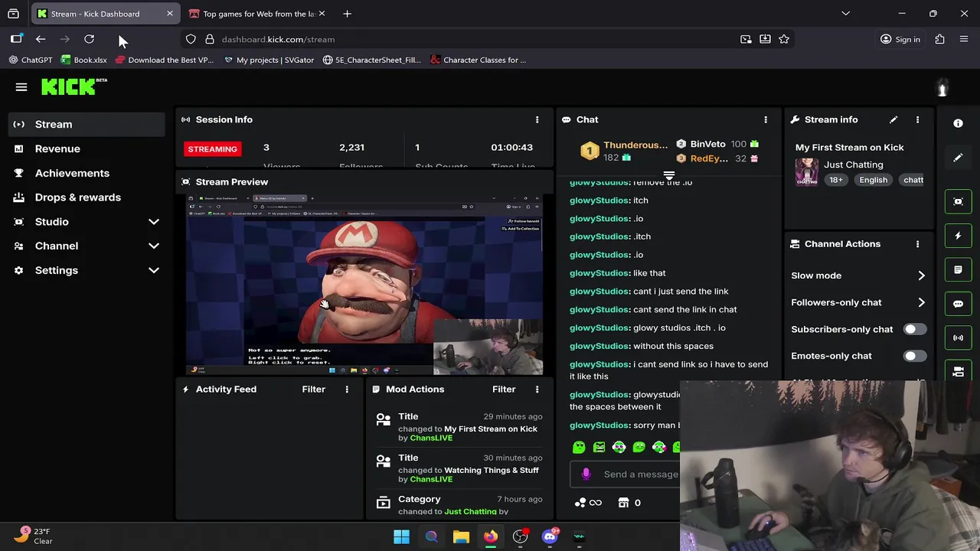980x551 pixels.
Task: Expand the Studio sidebar section
Action: click(154, 222)
